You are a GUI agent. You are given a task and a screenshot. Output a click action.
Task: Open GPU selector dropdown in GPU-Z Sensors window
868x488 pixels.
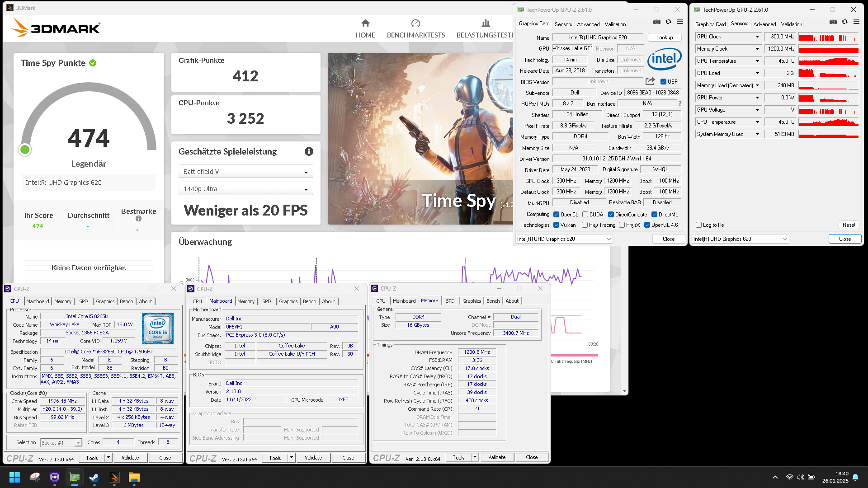coord(741,239)
